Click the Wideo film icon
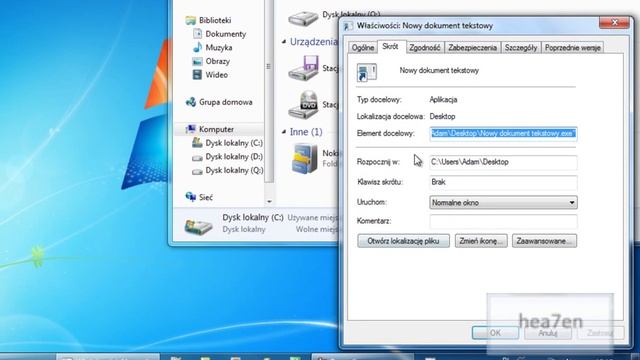This screenshot has width=640, height=360. pyautogui.click(x=198, y=75)
